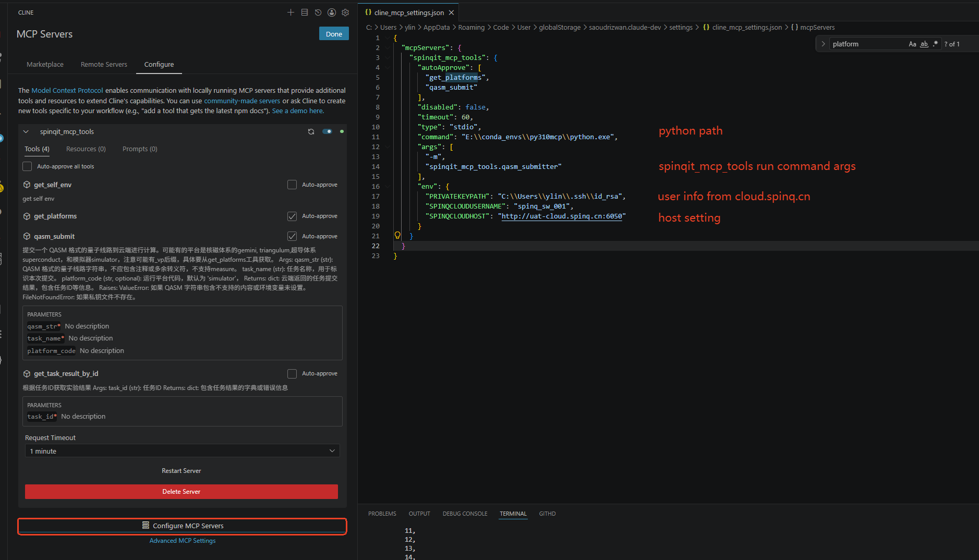Click the red Delete Server button
The height and width of the screenshot is (560, 979).
182,492
